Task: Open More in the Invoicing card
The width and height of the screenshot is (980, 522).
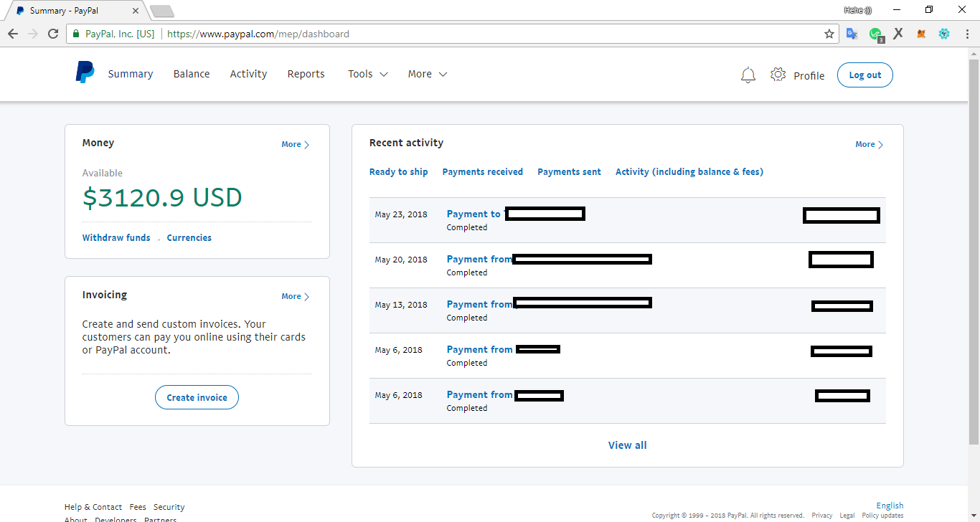Action: pos(296,296)
